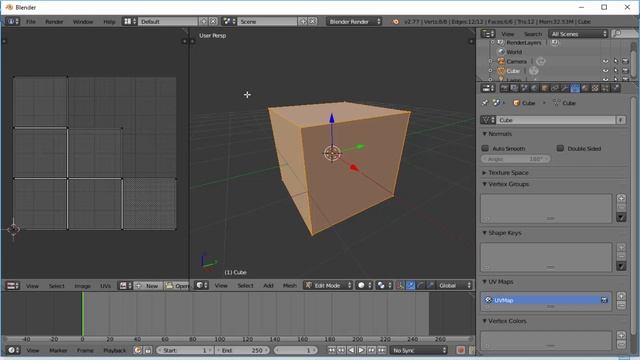The width and height of the screenshot is (640, 360).
Task: Open the viewport shading dropdown
Action: (x=364, y=285)
